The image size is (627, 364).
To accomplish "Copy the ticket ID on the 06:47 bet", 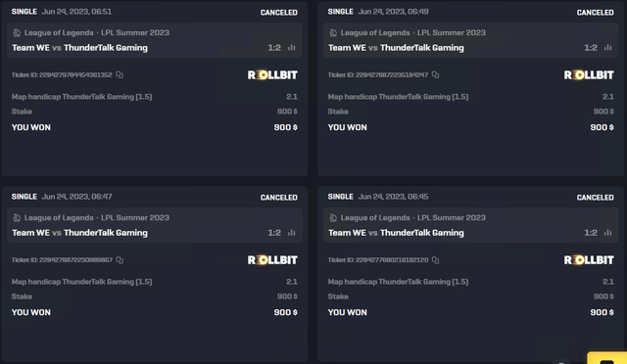I will click(120, 260).
